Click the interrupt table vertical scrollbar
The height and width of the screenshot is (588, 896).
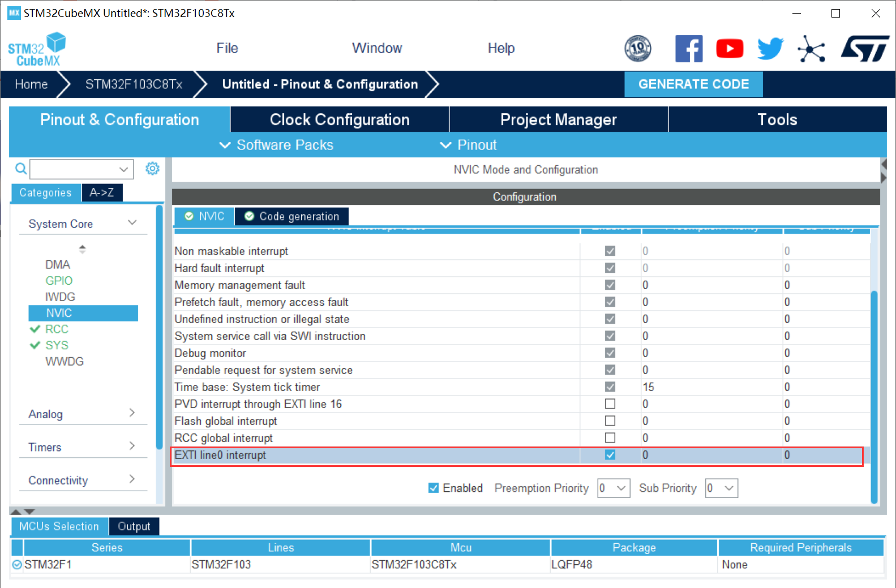[874, 396]
